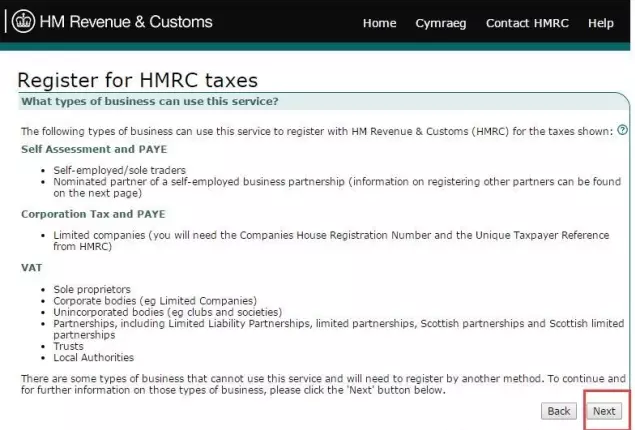Click the 'Sole proprietors' list item
The height and width of the screenshot is (430, 635).
click(x=92, y=289)
